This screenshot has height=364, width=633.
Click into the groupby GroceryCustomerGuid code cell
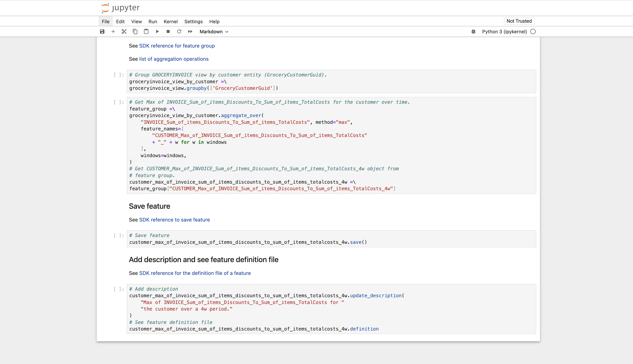point(331,82)
